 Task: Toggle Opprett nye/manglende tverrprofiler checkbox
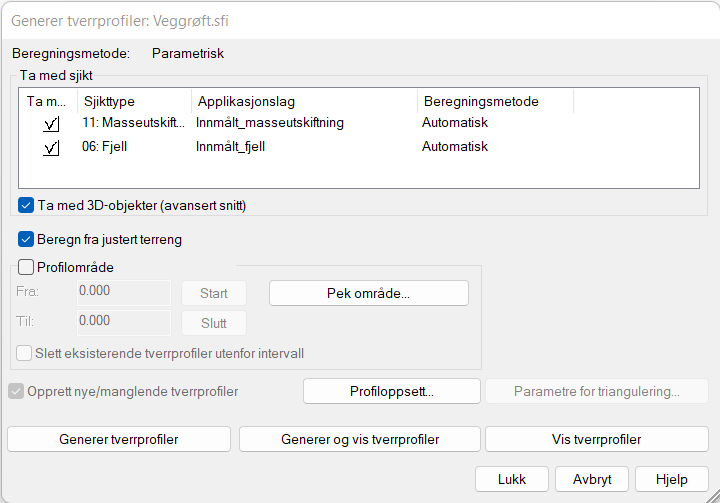(x=16, y=391)
